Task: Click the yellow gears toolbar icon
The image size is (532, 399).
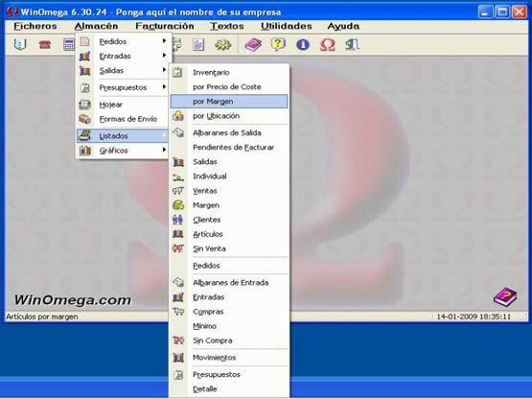Action: (223, 44)
